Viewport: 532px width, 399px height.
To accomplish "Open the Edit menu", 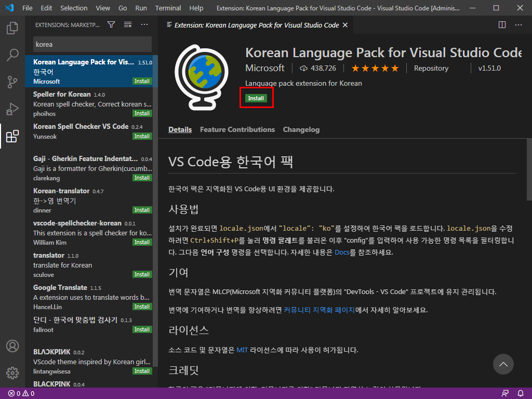I will pos(46,8).
